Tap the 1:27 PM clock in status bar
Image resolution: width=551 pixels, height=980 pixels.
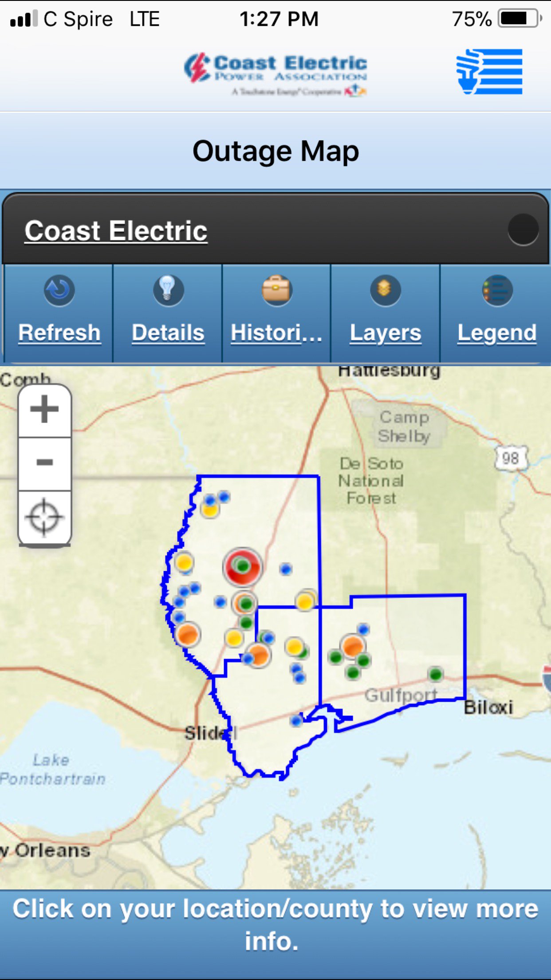tap(279, 19)
